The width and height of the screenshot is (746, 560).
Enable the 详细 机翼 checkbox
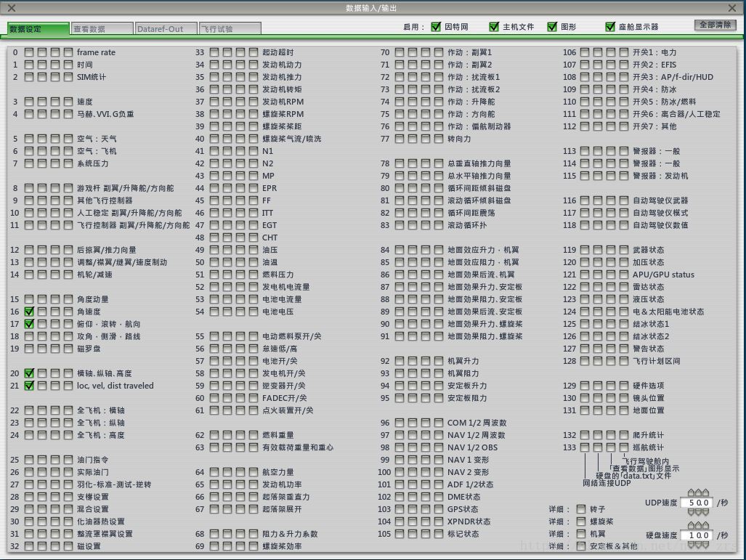pyautogui.click(x=581, y=534)
